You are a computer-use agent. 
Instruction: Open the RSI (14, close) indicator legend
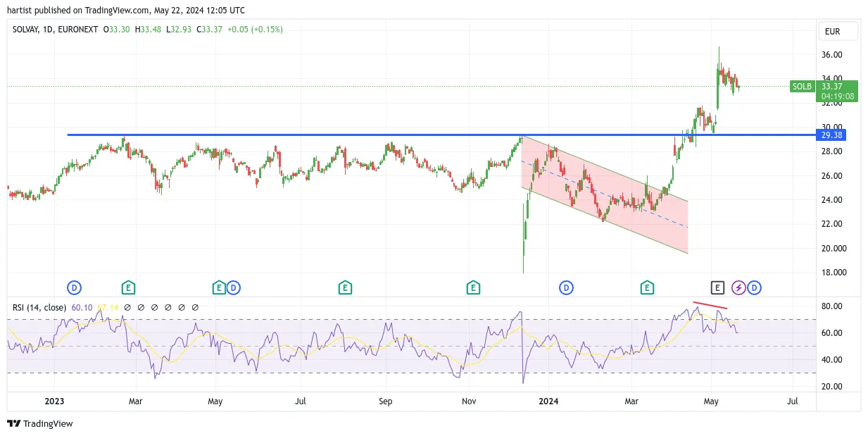pos(39,307)
